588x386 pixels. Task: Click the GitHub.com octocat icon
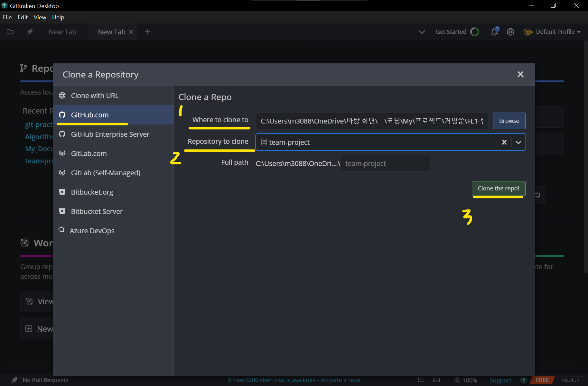62,115
